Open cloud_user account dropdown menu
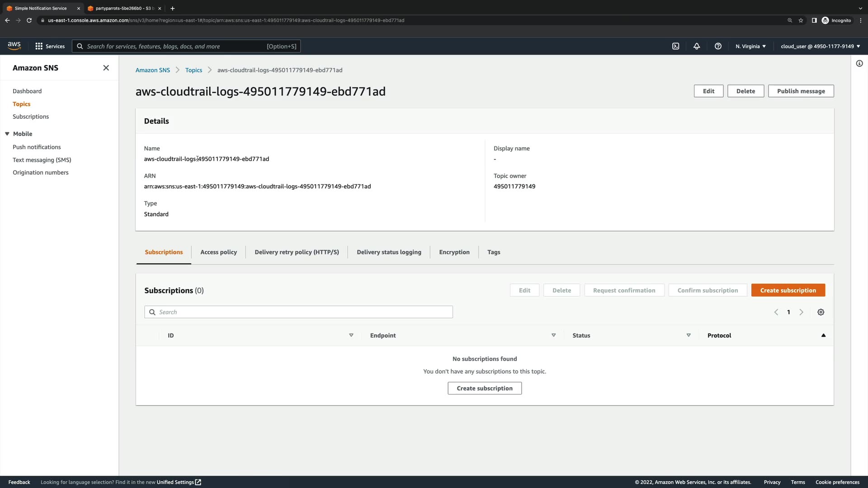 (x=820, y=46)
